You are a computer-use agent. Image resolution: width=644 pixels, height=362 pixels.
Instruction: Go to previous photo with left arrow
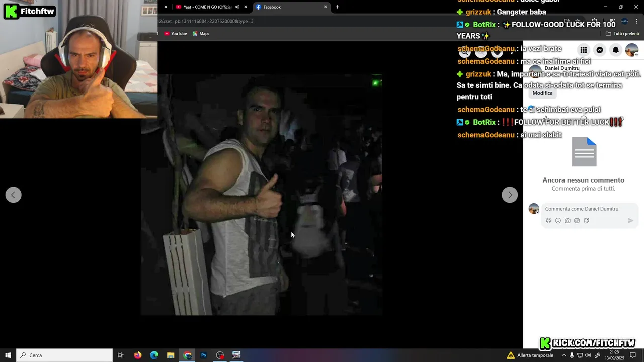click(14, 195)
